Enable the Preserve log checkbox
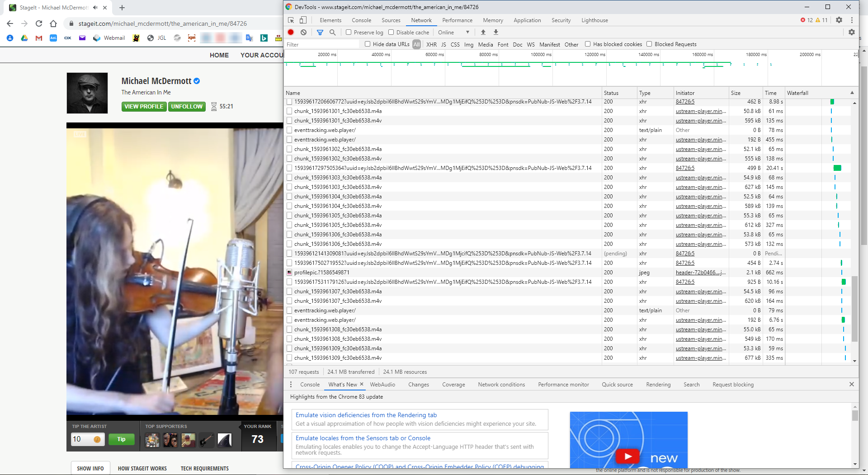Viewport: 868px width, 475px height. click(x=349, y=32)
